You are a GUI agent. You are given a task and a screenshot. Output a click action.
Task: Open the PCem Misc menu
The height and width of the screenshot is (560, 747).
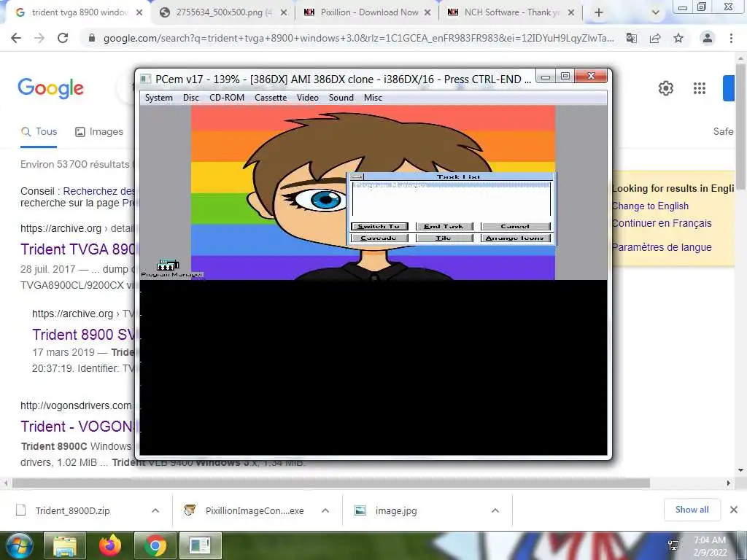373,98
